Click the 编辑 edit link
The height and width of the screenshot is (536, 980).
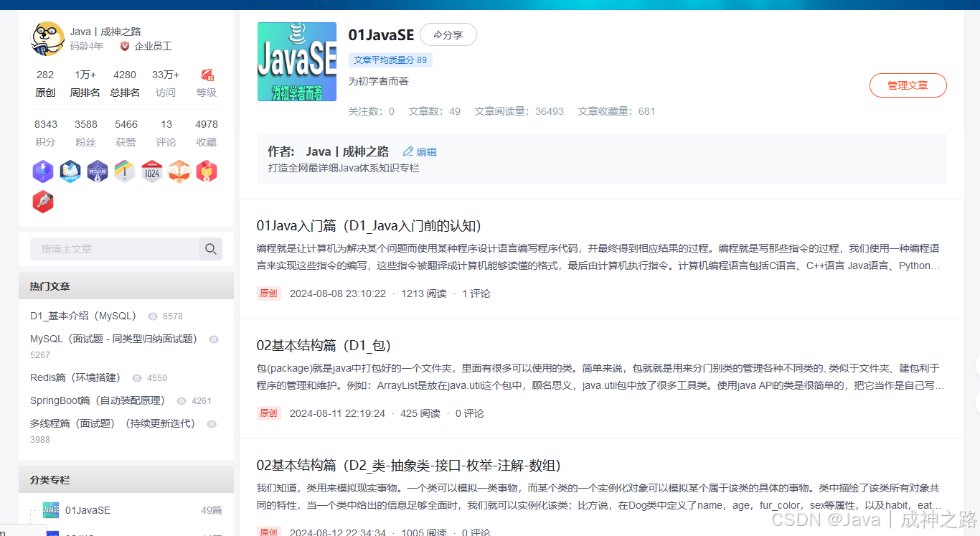pyautogui.click(x=420, y=152)
